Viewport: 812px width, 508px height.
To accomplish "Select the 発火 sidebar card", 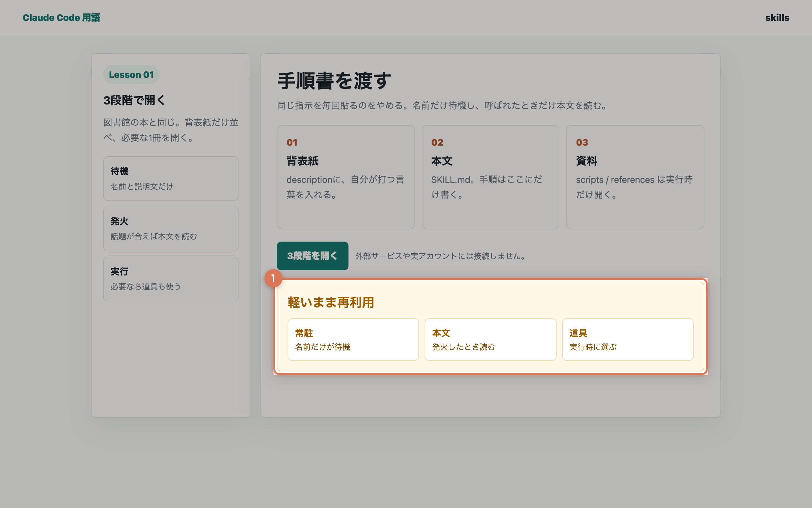I will coord(171,229).
